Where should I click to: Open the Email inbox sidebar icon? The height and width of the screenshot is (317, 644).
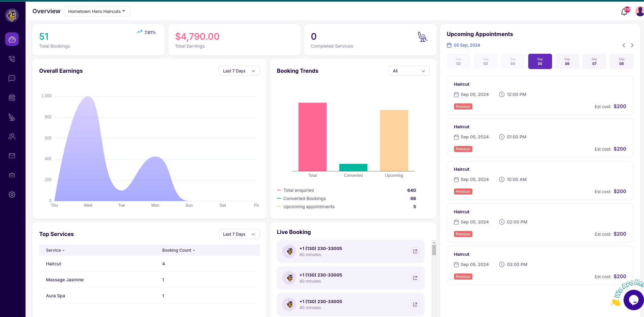point(12,156)
